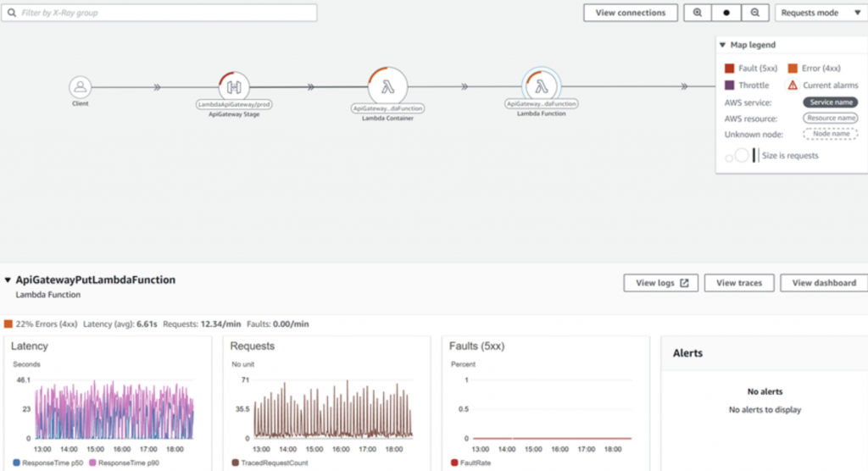Toggle TracedRequestCount series in Requests chart
This screenshot has width=868, height=471.
coord(270,463)
